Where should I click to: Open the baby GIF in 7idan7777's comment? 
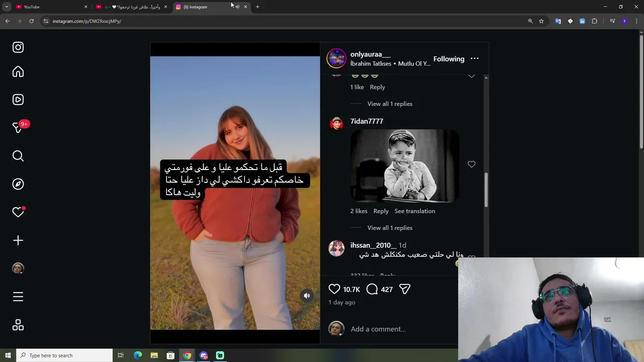[x=405, y=166]
